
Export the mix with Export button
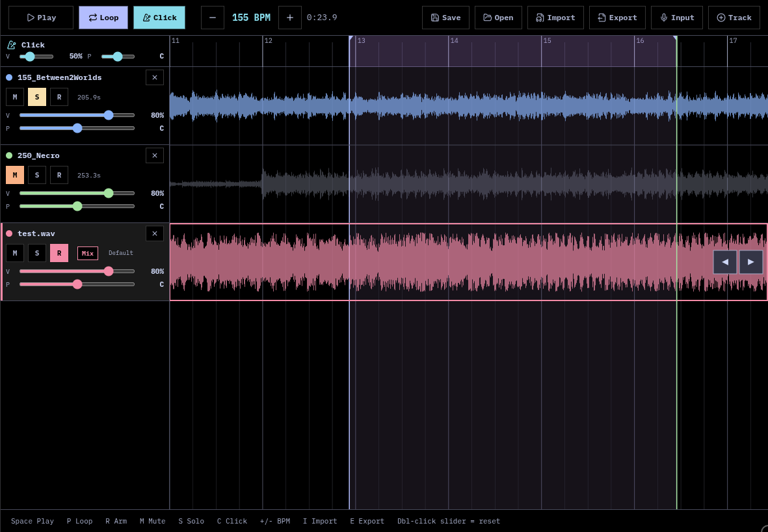pyautogui.click(x=617, y=18)
